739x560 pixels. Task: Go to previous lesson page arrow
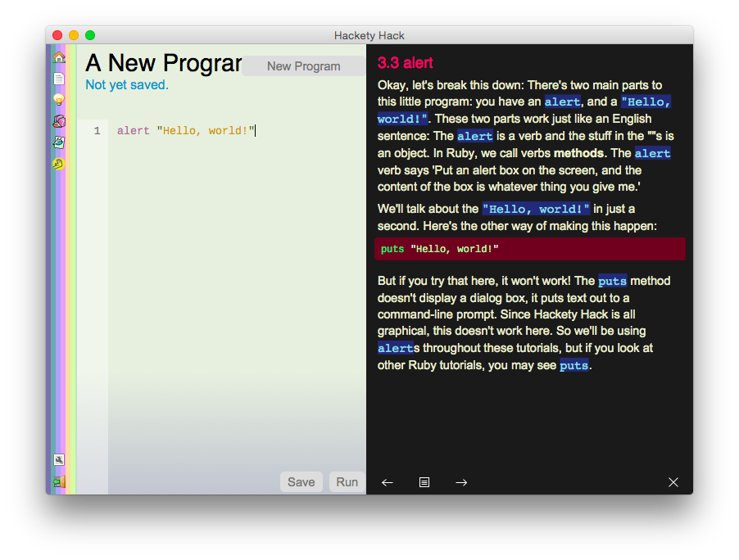click(x=388, y=482)
